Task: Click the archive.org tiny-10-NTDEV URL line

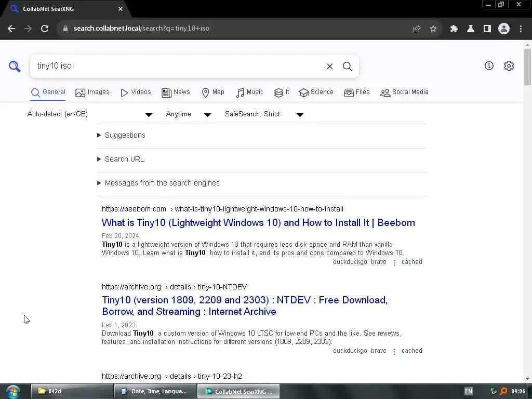Action: (x=175, y=287)
